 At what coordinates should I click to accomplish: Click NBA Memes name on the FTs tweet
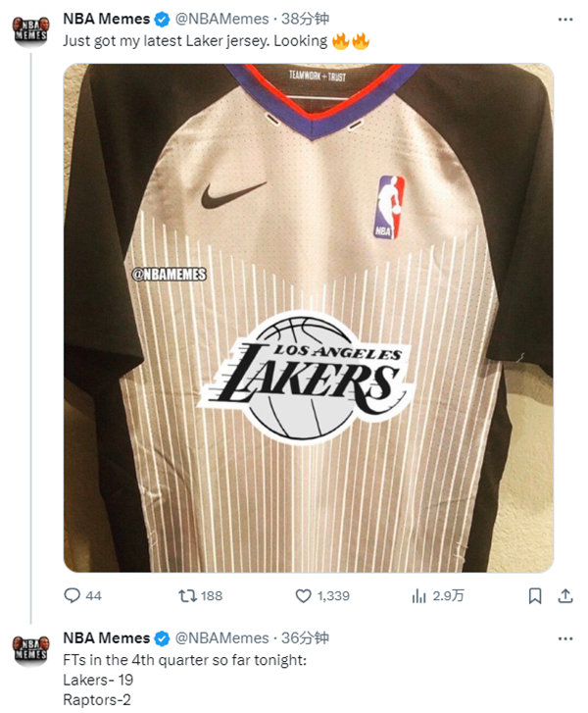tap(106, 637)
